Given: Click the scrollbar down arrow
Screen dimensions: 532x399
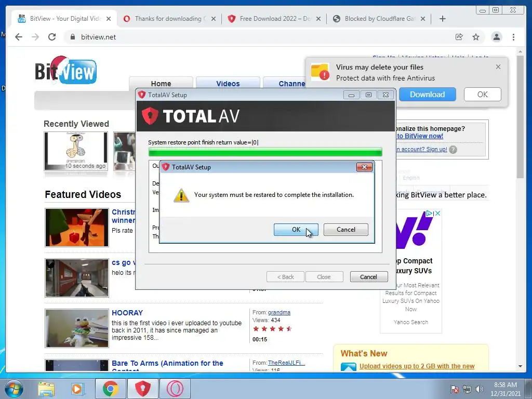Looking at the screenshot, I should coord(520,366).
